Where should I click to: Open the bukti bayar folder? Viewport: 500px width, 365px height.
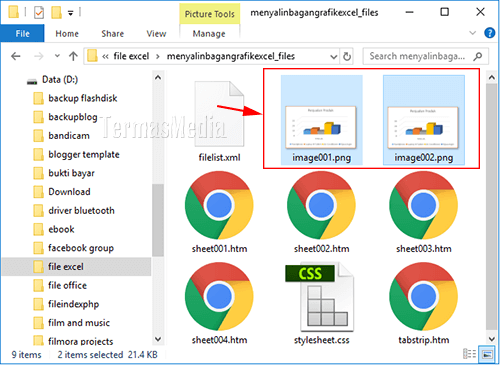[x=71, y=173]
